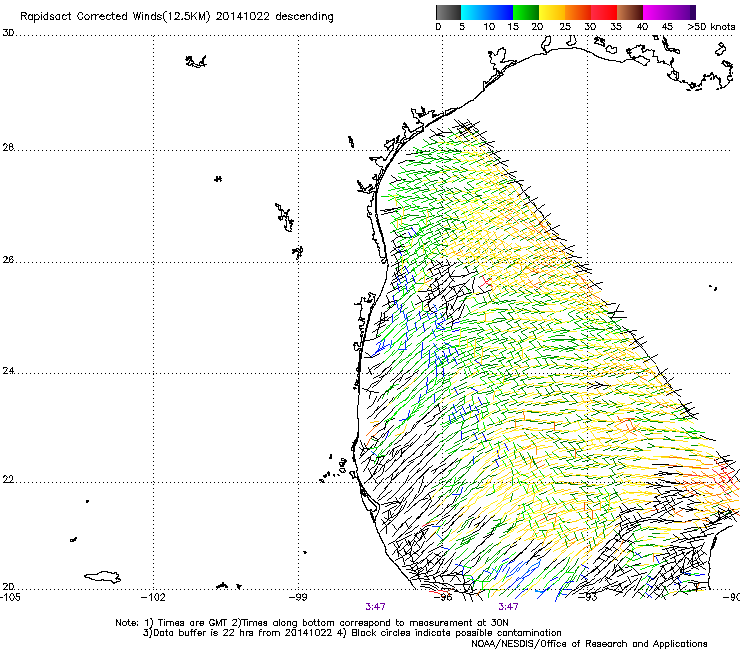Viewport: 740px width, 650px height.
Task: Click the 'Rapidscat Corrected Winds(12.5KM)' title text
Action: click(115, 17)
